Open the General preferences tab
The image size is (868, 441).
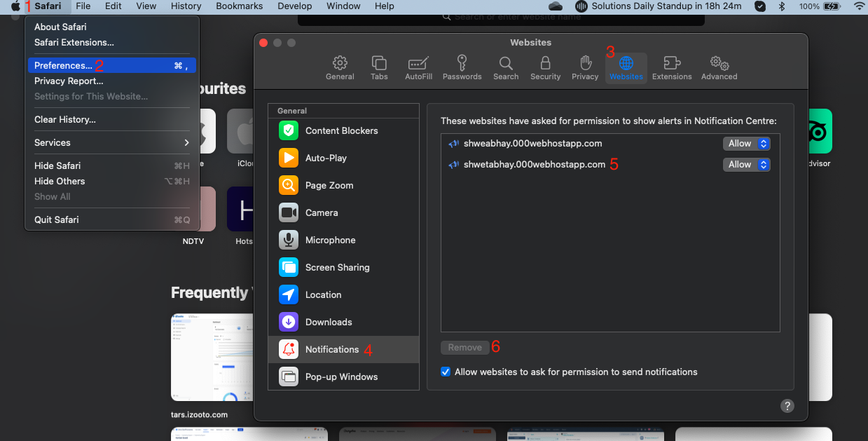tap(340, 68)
